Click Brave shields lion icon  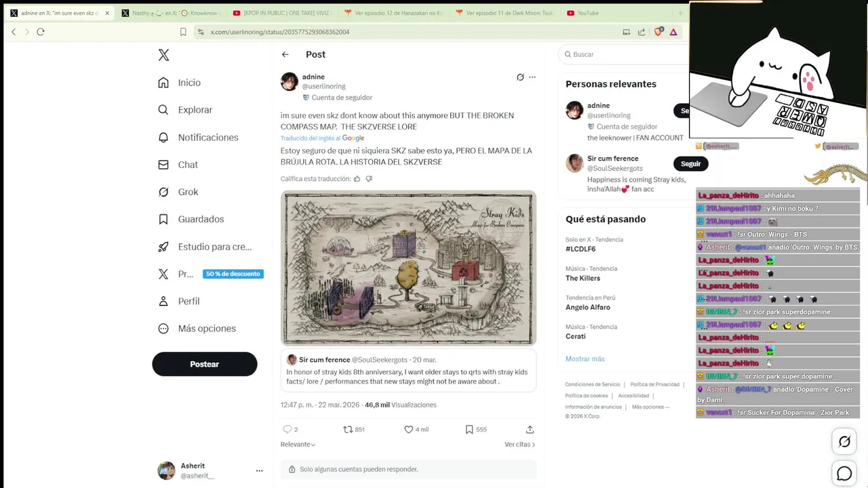coord(658,32)
